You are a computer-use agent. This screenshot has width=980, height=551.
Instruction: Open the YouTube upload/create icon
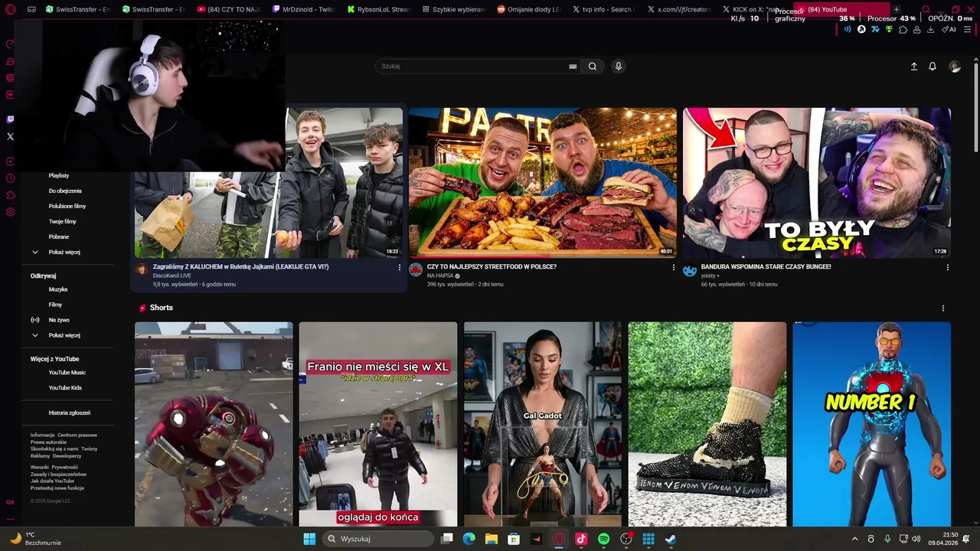point(913,67)
